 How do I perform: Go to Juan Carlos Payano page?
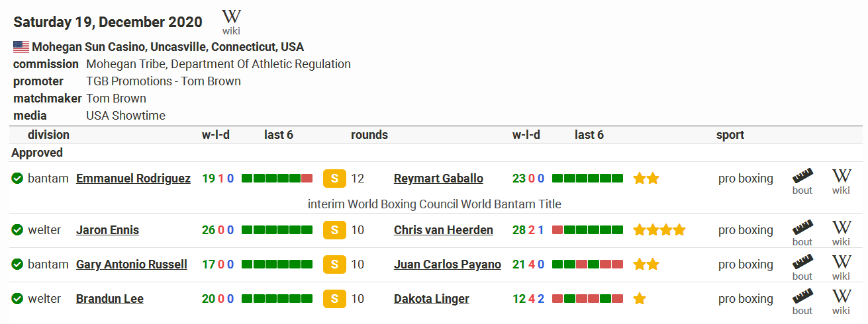(x=448, y=264)
